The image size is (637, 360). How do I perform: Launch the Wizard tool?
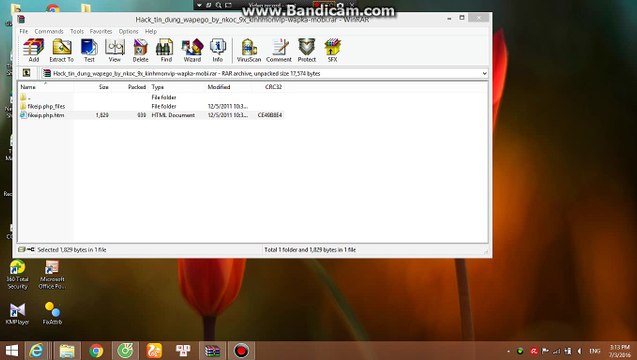click(192, 50)
